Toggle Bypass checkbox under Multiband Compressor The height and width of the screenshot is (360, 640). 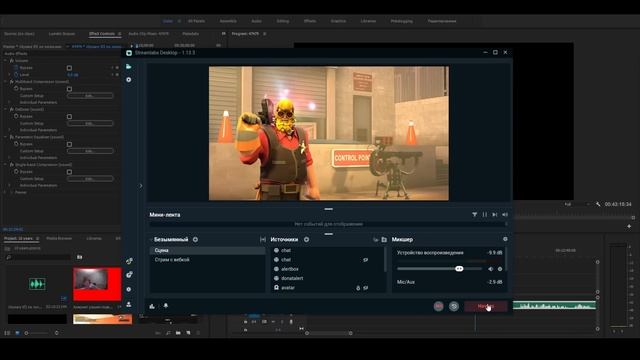[69, 89]
